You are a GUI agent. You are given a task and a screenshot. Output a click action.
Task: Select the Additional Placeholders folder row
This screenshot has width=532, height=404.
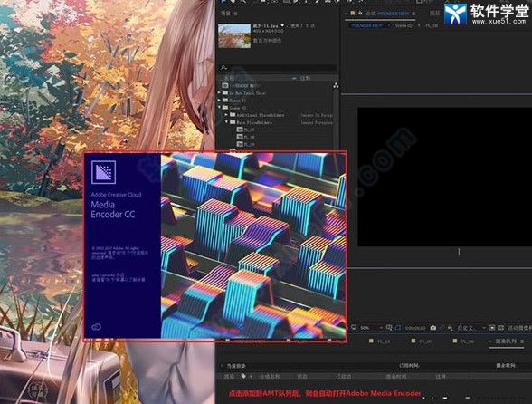pyautogui.click(x=257, y=115)
